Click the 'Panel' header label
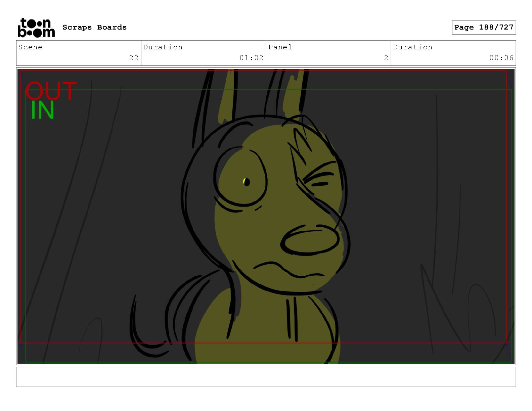 (280, 47)
